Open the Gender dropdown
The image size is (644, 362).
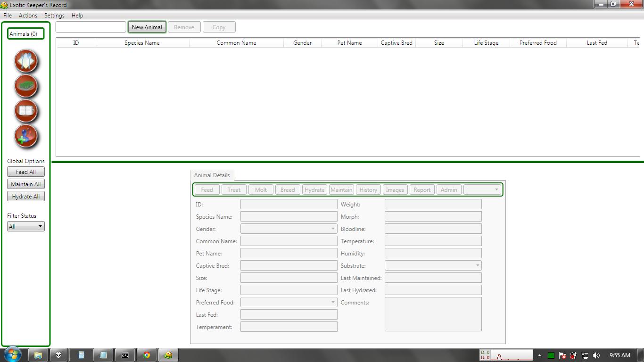click(x=289, y=229)
